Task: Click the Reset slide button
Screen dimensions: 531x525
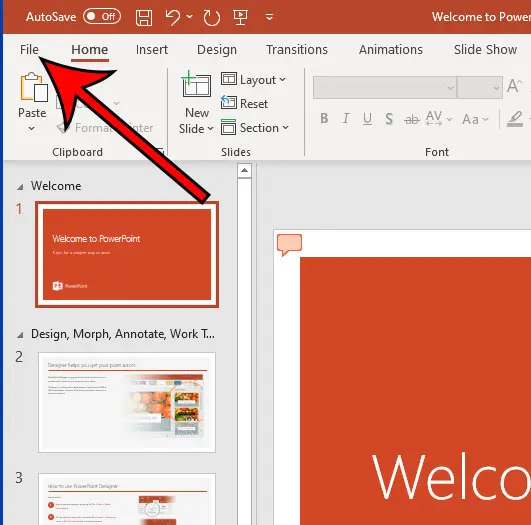Action: (245, 103)
